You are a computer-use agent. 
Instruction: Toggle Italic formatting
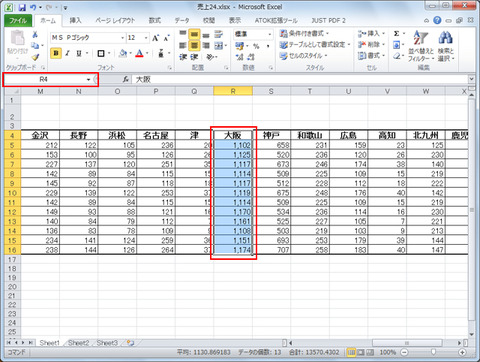pos(68,53)
